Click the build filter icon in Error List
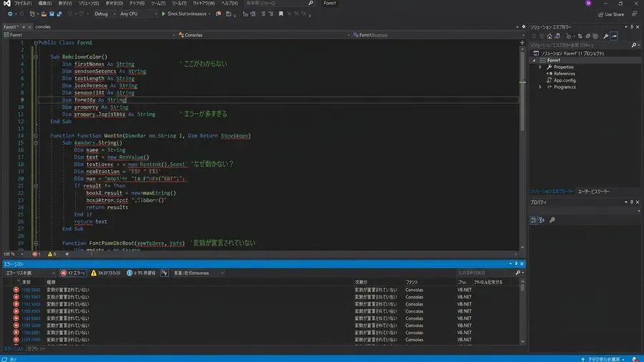Image resolution: width=644 pixels, height=362 pixels. (165, 273)
